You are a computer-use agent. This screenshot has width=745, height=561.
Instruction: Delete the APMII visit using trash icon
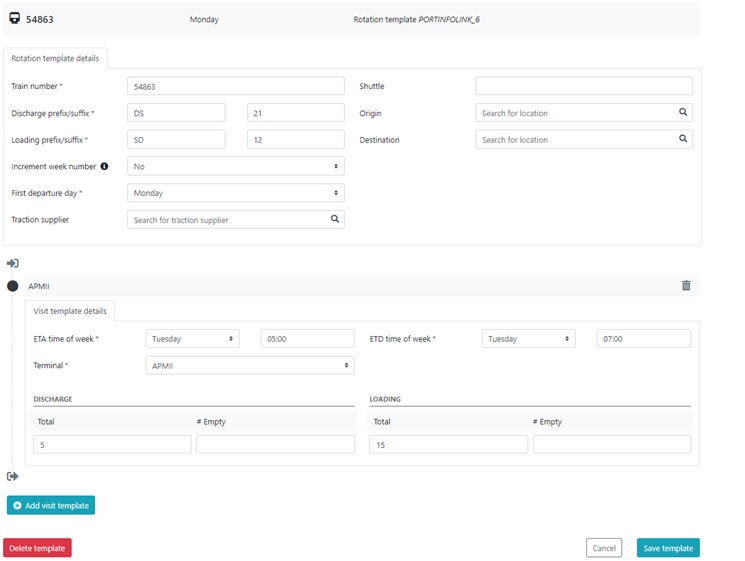pos(686,285)
